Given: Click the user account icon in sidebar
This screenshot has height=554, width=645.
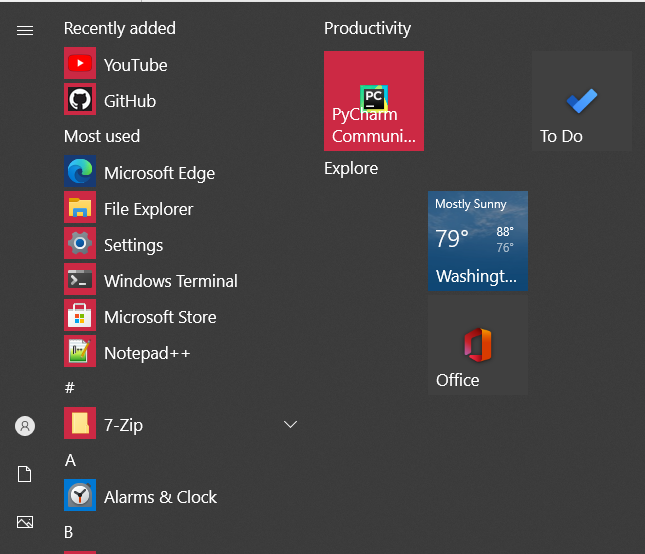Looking at the screenshot, I should (x=25, y=426).
